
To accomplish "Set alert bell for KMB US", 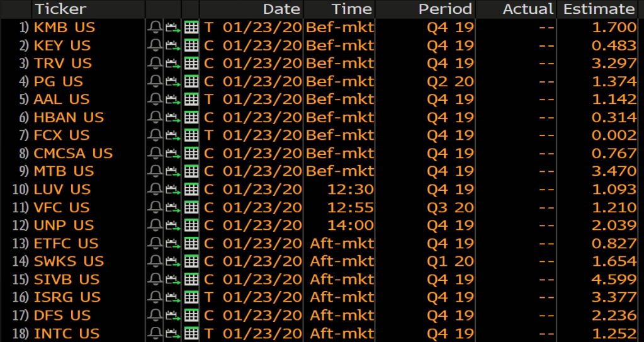I will click(155, 28).
